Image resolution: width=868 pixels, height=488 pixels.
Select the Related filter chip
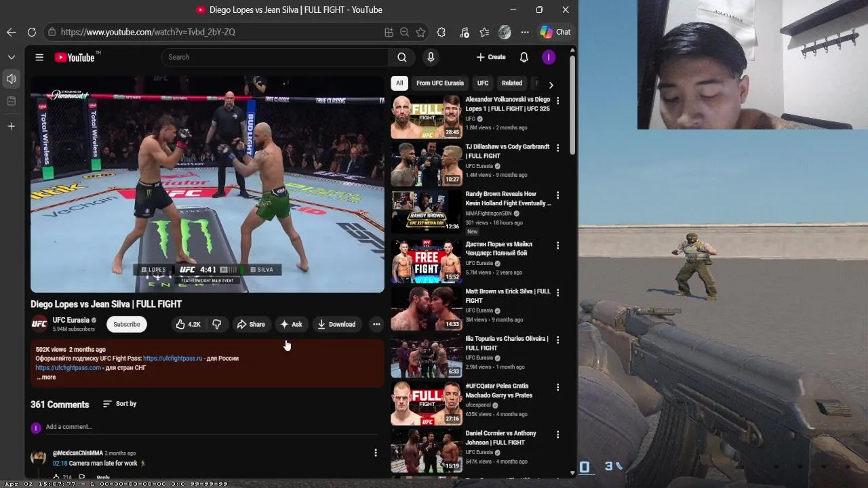[x=512, y=83]
